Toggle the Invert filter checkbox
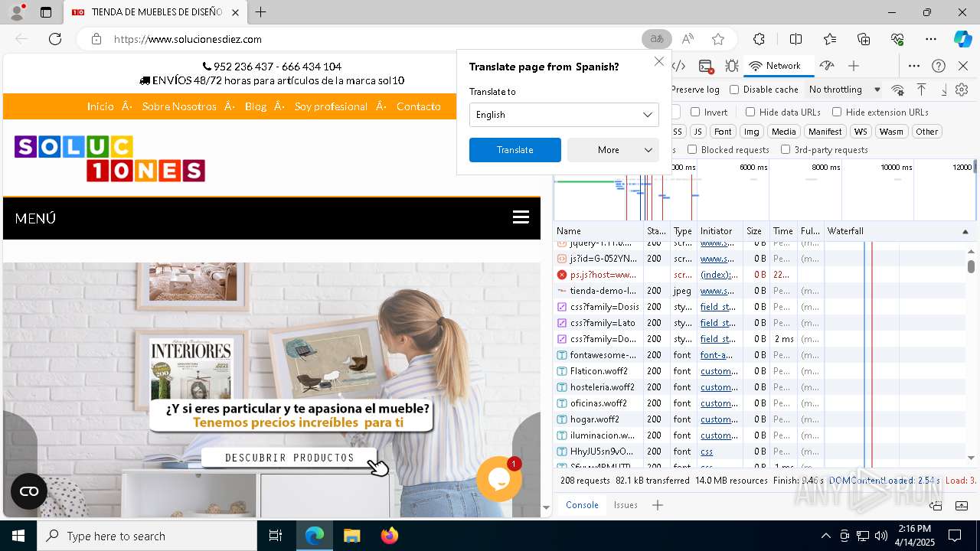 (695, 112)
